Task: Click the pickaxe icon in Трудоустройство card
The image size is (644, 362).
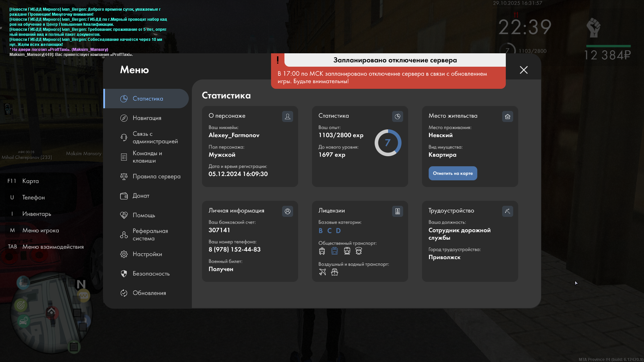Action: click(x=507, y=211)
